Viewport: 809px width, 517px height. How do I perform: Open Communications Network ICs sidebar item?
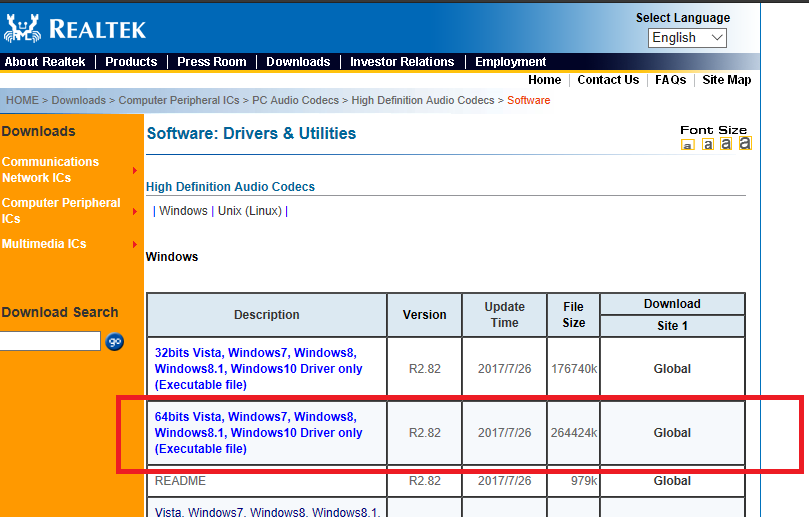pos(51,170)
